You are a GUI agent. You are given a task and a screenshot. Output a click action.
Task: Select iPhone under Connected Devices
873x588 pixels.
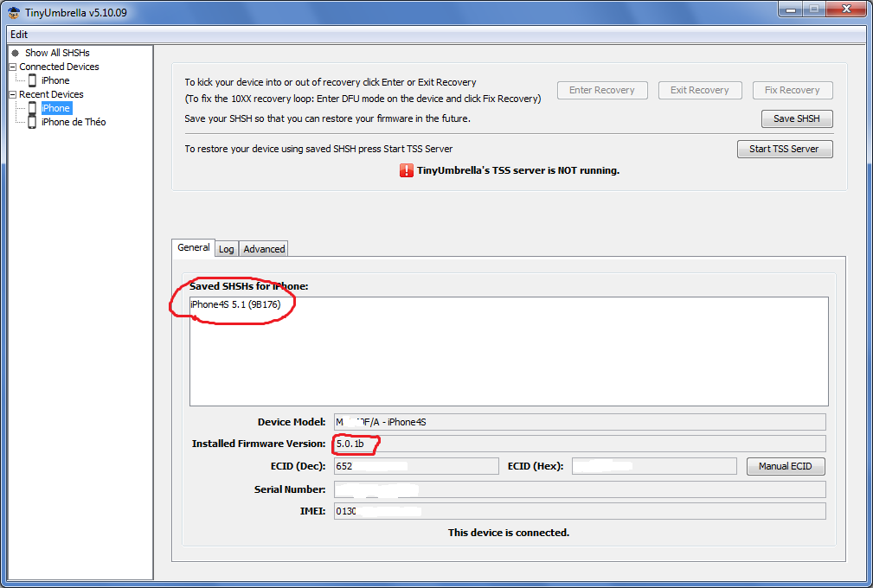55,80
